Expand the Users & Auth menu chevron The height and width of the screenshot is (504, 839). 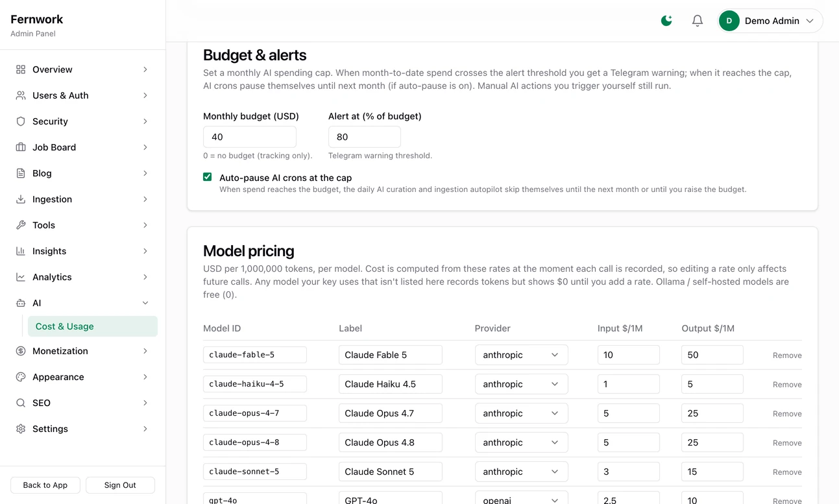[x=145, y=95]
